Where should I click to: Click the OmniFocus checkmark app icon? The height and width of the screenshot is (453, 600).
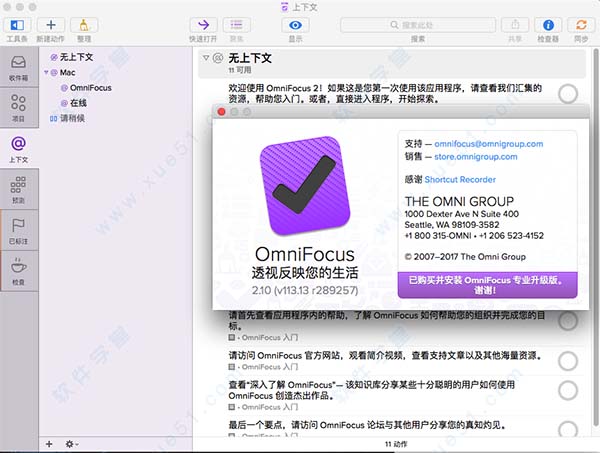click(x=305, y=186)
